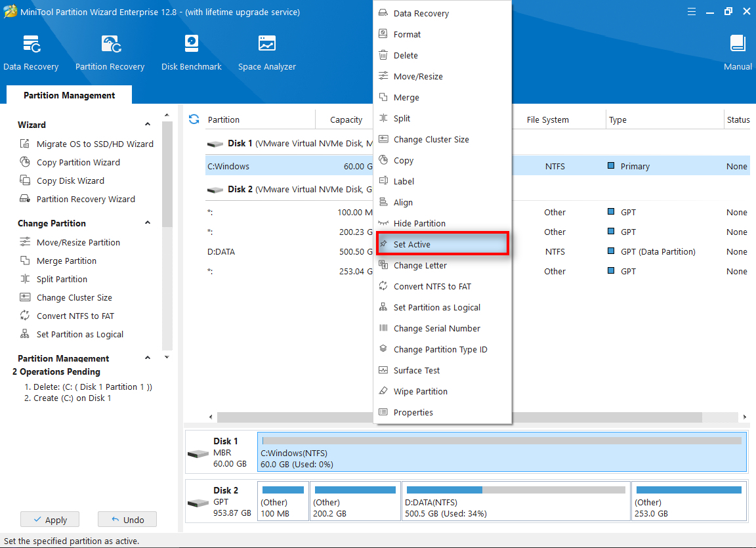This screenshot has width=756, height=548.
Task: Open Migrate OS to SSD/HD Wizard
Action: pyautogui.click(x=94, y=144)
